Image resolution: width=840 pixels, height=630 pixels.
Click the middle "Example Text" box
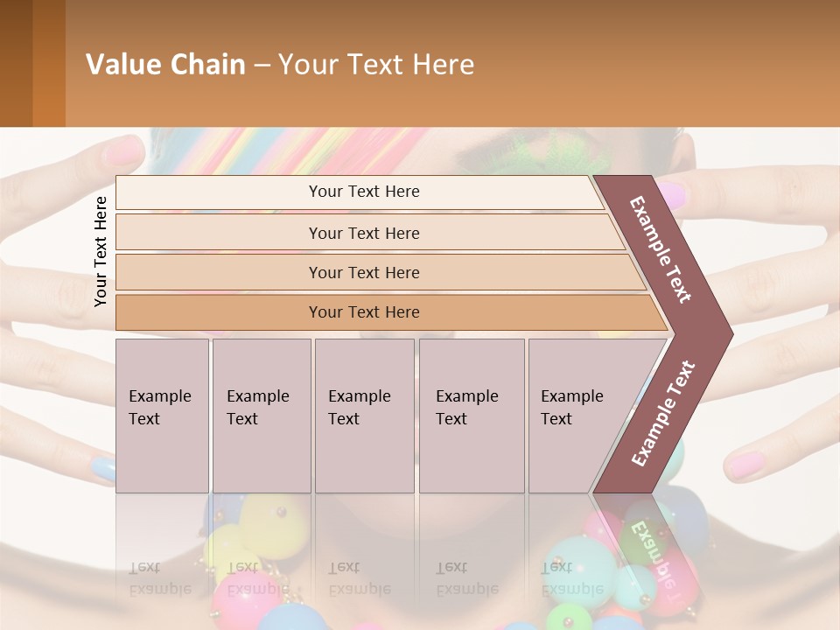click(364, 416)
